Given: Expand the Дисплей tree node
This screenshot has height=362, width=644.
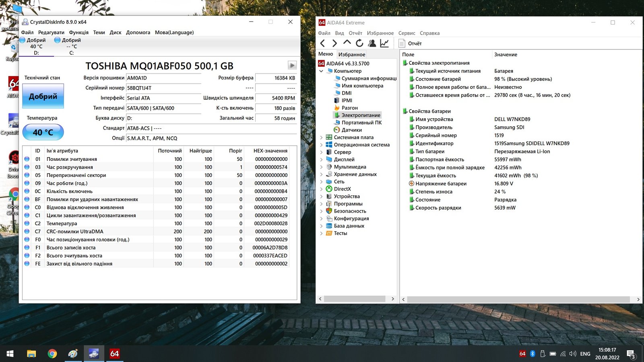Looking at the screenshot, I should [321, 160].
